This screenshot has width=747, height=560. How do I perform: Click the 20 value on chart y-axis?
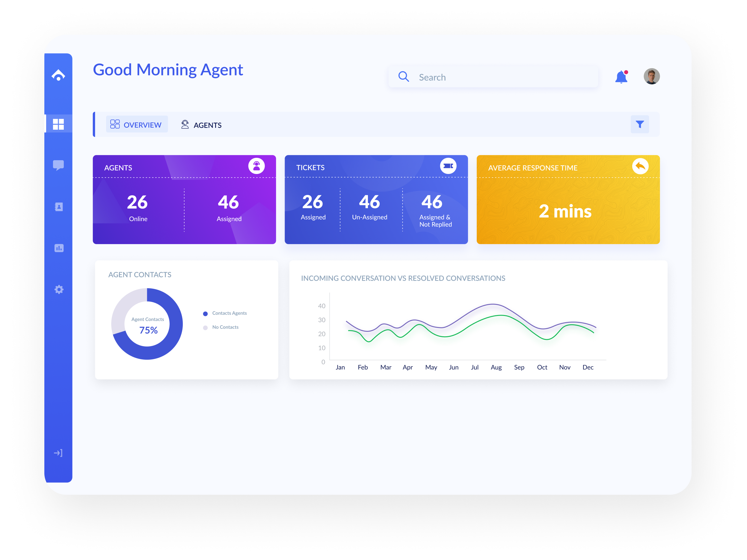click(322, 334)
